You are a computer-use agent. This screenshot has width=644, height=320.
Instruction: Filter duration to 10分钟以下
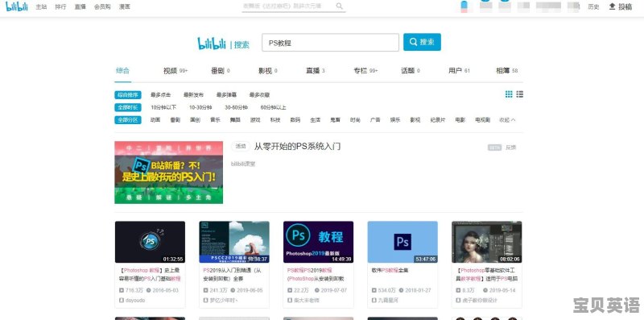[x=163, y=107]
